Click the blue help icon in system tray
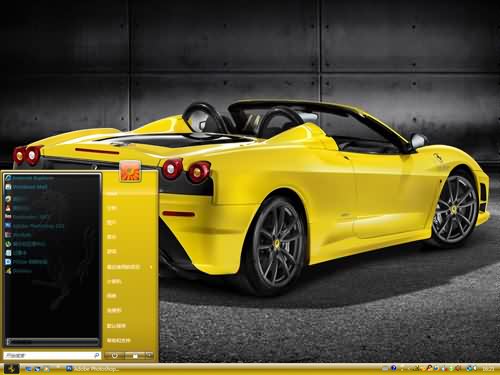This screenshot has width=500, height=375. tap(394, 368)
